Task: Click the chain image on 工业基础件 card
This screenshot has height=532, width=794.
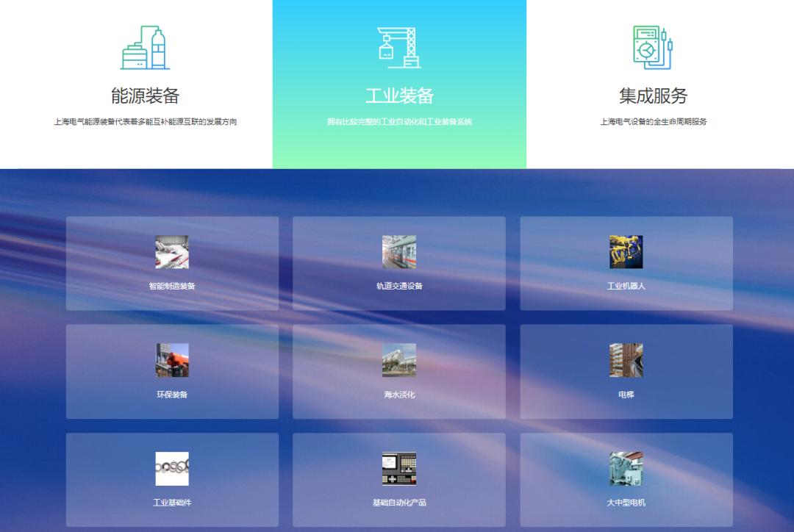Action: (x=171, y=468)
